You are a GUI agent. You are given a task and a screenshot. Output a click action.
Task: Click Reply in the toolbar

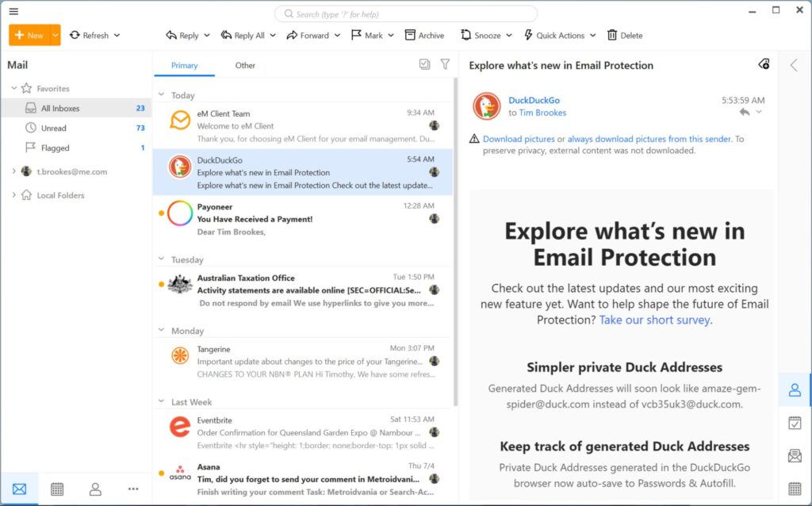click(182, 35)
